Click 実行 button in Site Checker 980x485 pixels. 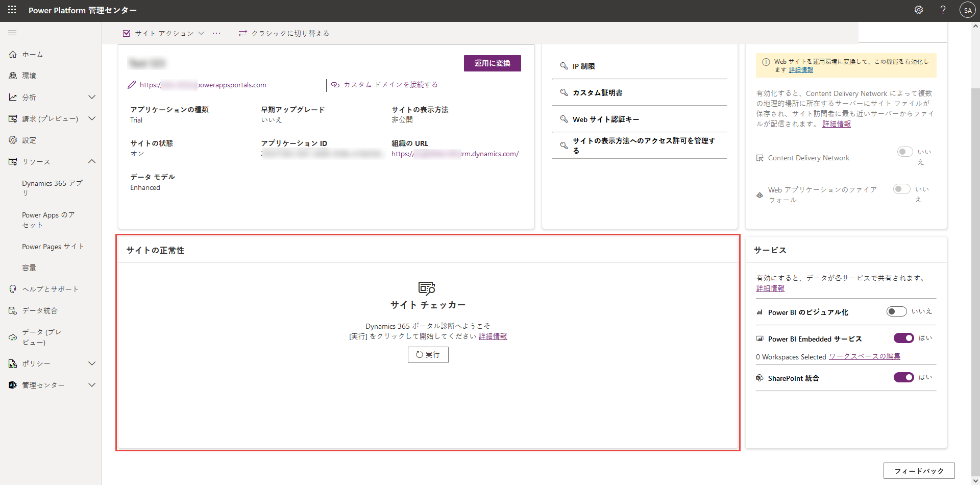(x=428, y=355)
